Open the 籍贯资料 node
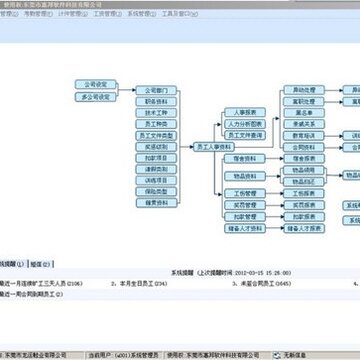The width and height of the screenshot is (360, 360). point(156,203)
